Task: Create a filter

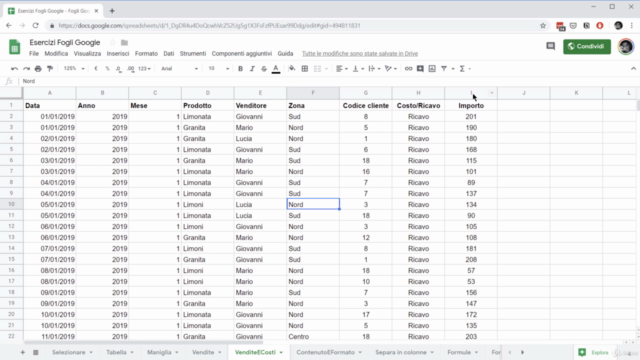Action: 444,69
